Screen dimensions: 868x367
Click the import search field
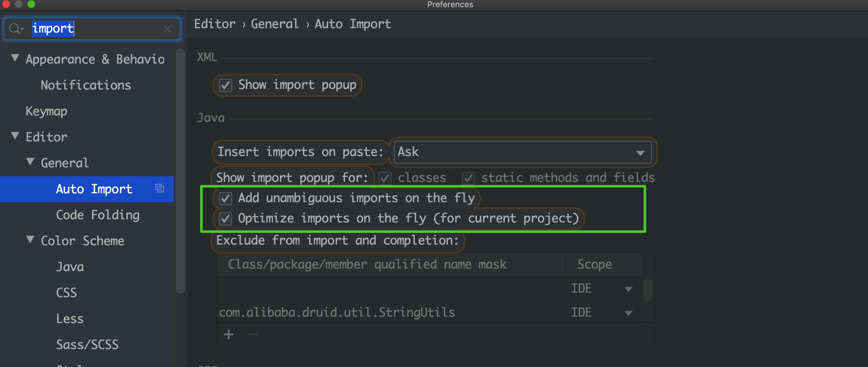click(x=92, y=29)
